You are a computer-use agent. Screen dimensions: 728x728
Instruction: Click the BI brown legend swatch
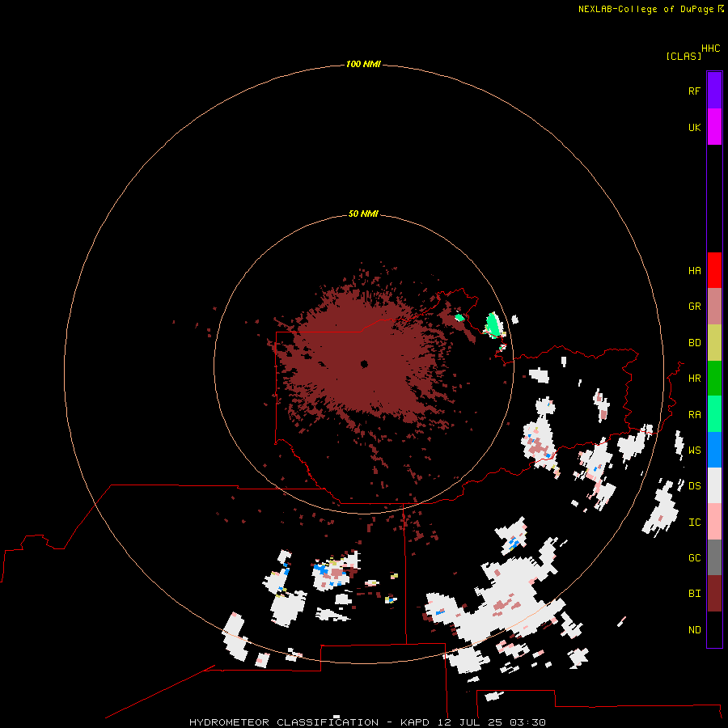pos(714,594)
